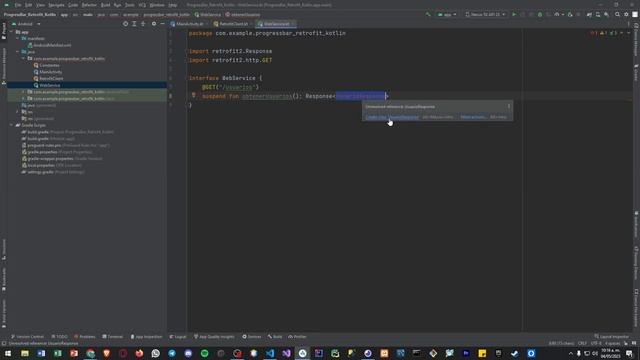Collapse the manifests folder
The height and width of the screenshot is (360, 640).
[x=18, y=38]
